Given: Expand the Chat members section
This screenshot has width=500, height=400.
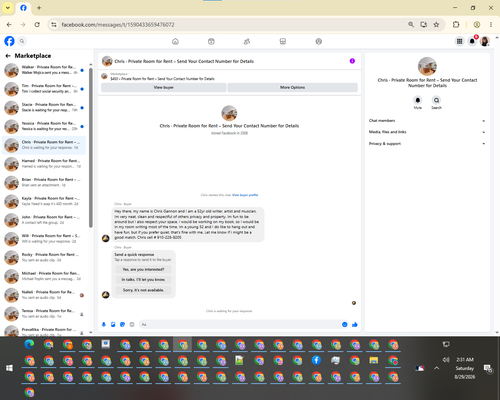Looking at the screenshot, I should coord(427,121).
